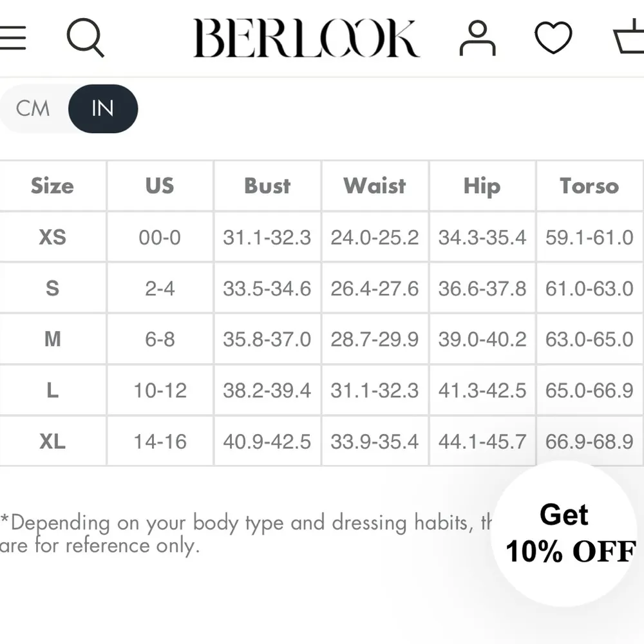Screen dimensions: 644x644
Task: Keep IN units selected
Action: click(103, 109)
